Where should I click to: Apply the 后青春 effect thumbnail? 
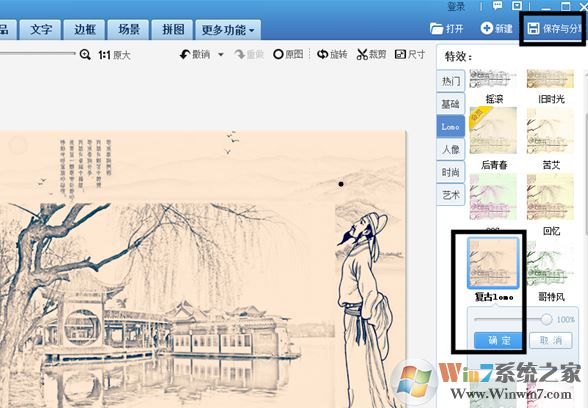point(493,130)
